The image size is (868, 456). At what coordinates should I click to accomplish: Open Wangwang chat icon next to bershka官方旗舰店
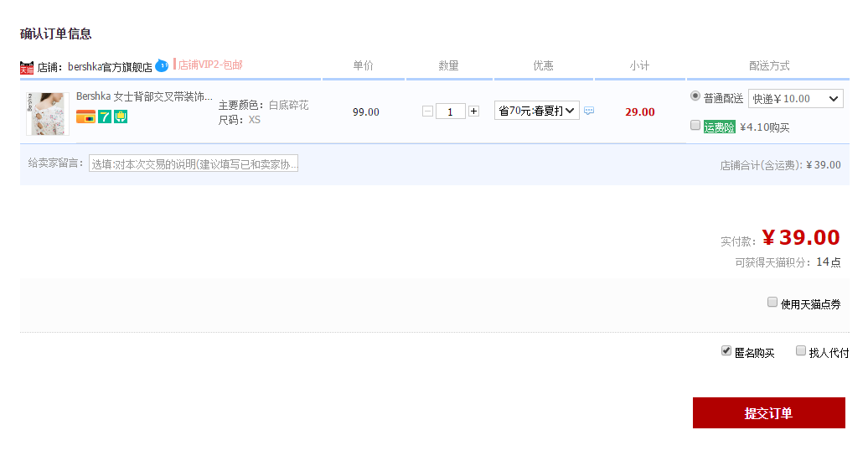162,65
